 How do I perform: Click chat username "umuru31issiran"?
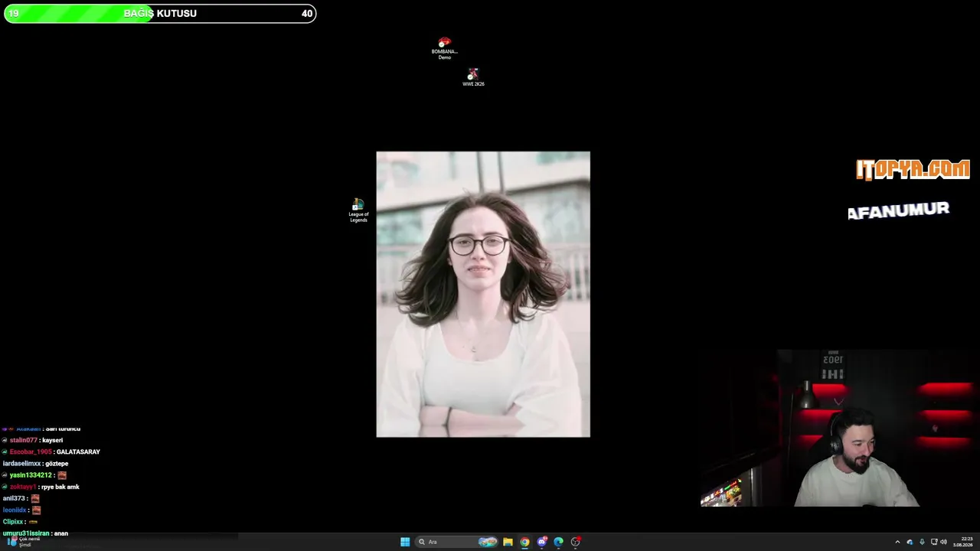26,533
